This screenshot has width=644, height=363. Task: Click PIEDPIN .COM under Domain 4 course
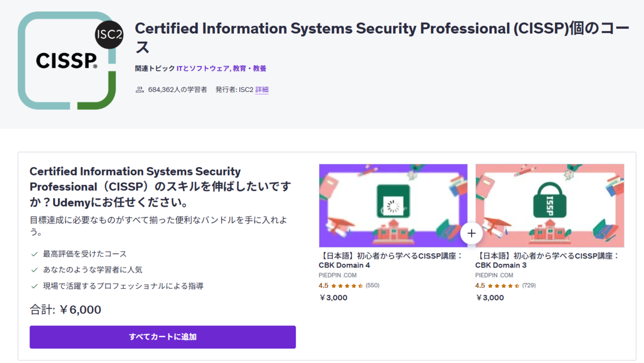pos(338,275)
